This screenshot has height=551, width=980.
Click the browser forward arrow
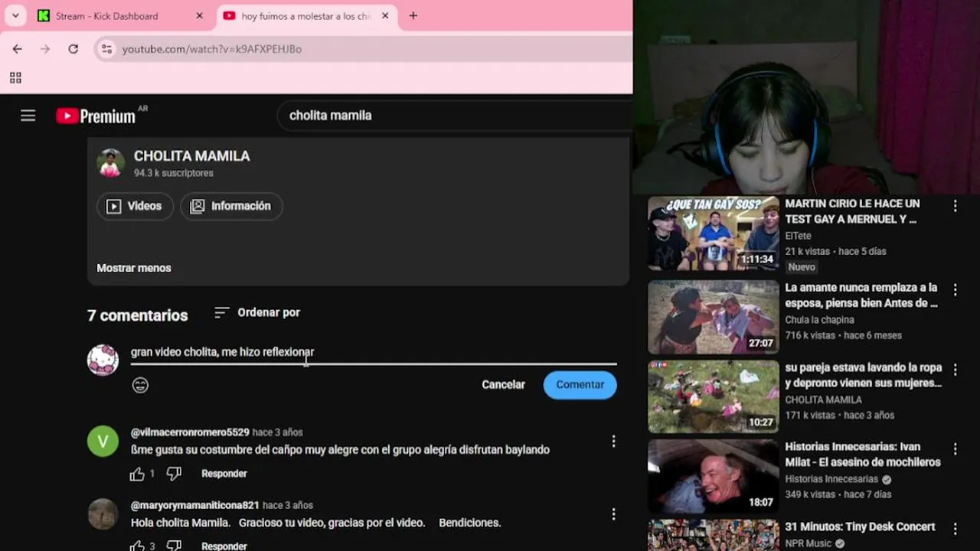(x=45, y=49)
